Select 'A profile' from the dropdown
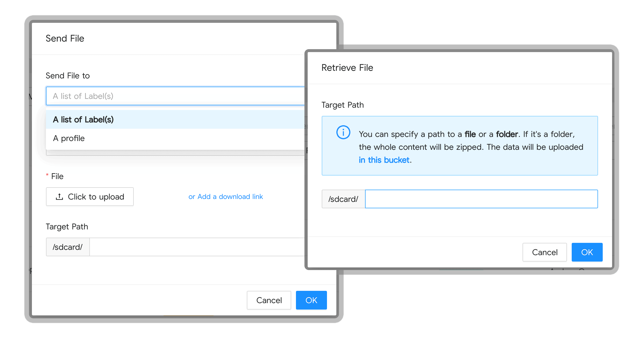Viewport: 644px width, 347px height. (x=68, y=138)
